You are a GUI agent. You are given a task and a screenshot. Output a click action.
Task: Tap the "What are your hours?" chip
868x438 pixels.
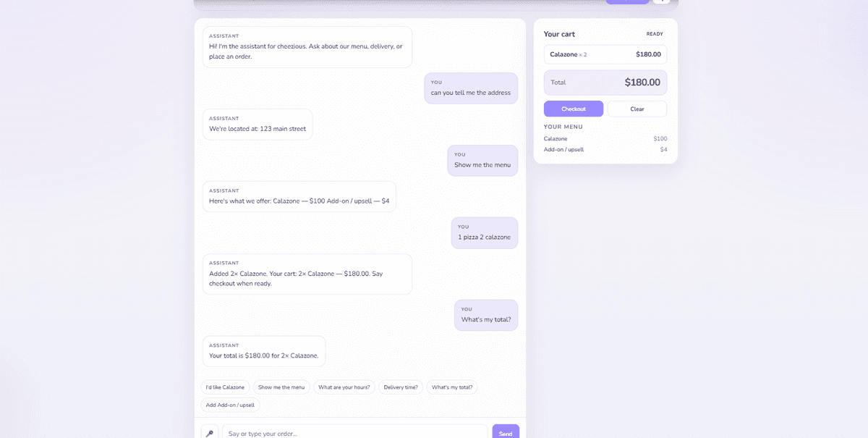pos(344,387)
